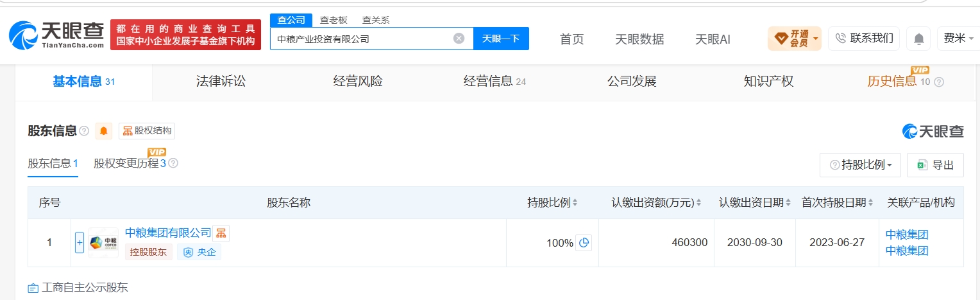Open the shareholding pie chart icon at 100%
Screen dimensions: 980x300
point(584,243)
